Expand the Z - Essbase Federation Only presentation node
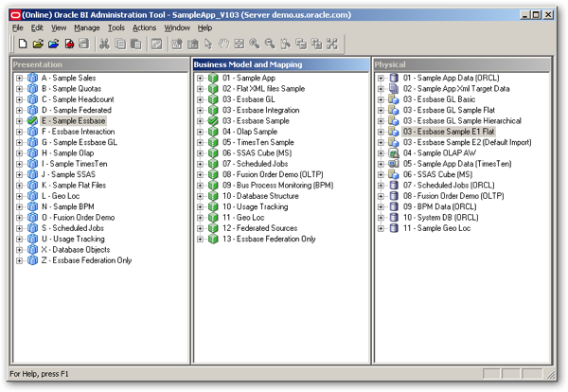 click(x=19, y=260)
